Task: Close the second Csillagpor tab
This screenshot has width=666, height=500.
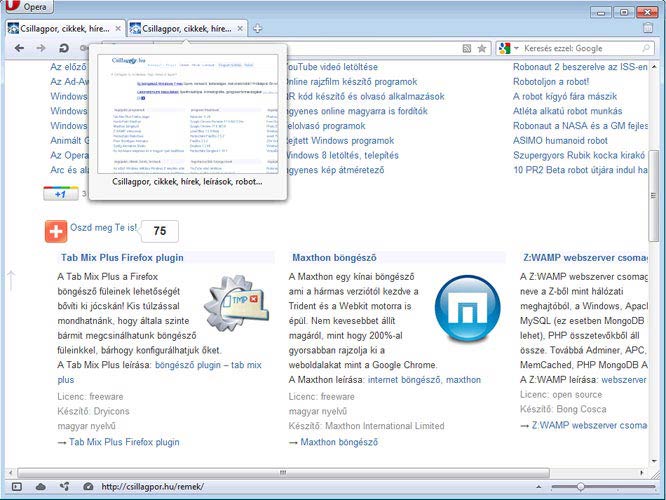Action: click(x=240, y=28)
